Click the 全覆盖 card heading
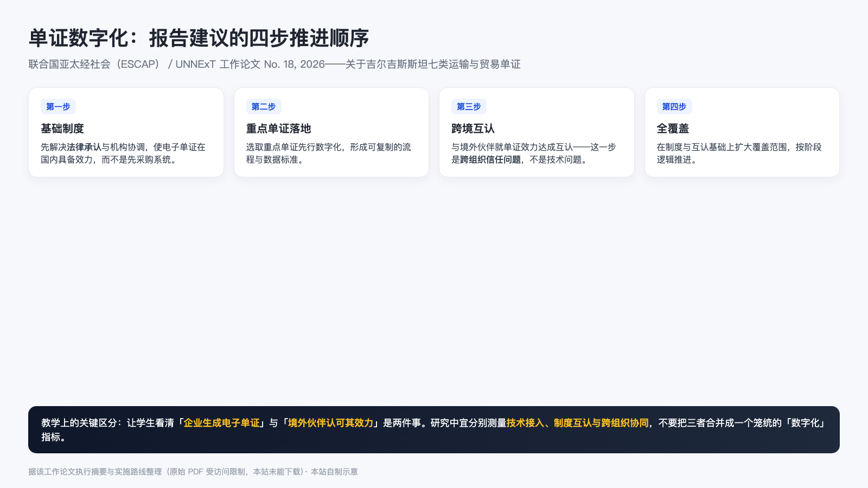 coord(673,129)
